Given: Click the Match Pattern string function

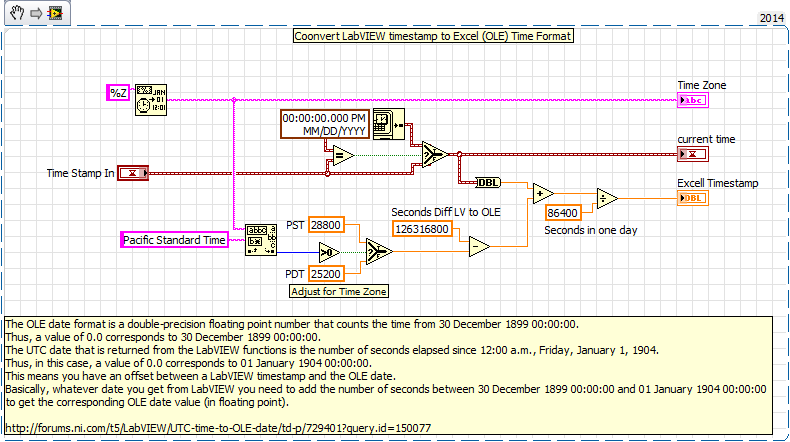Looking at the screenshot, I should pos(260,240).
